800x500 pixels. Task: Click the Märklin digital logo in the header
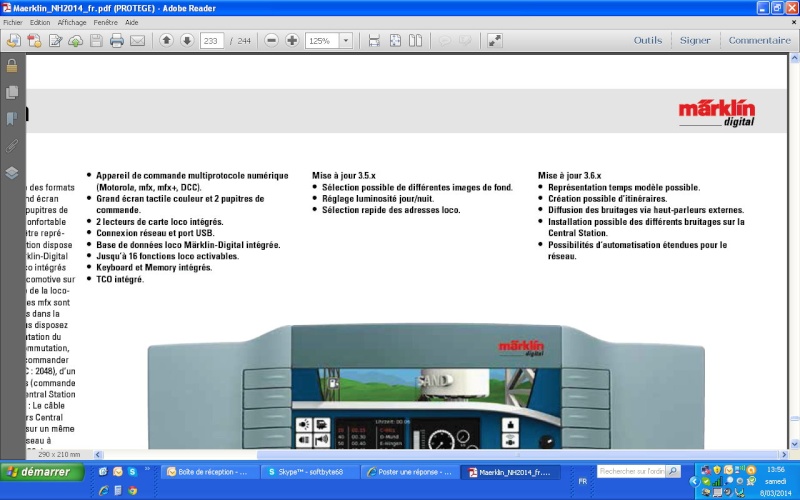coord(716,113)
